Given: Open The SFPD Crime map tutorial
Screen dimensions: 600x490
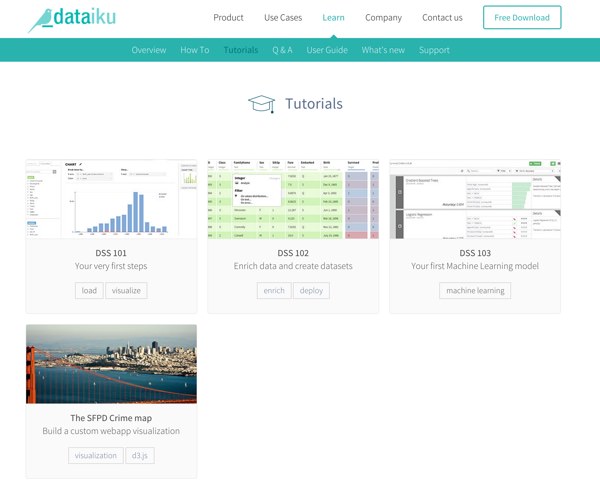Looking at the screenshot, I should click(111, 418).
